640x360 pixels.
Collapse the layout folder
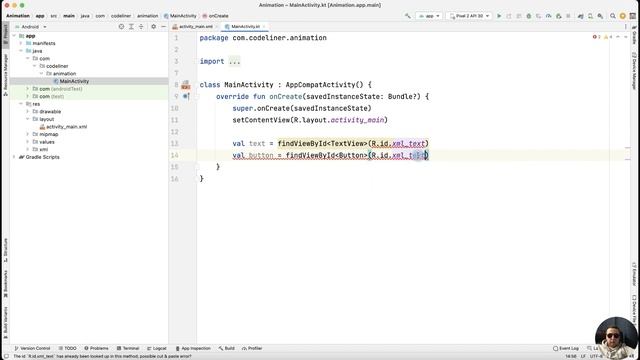tap(28, 119)
